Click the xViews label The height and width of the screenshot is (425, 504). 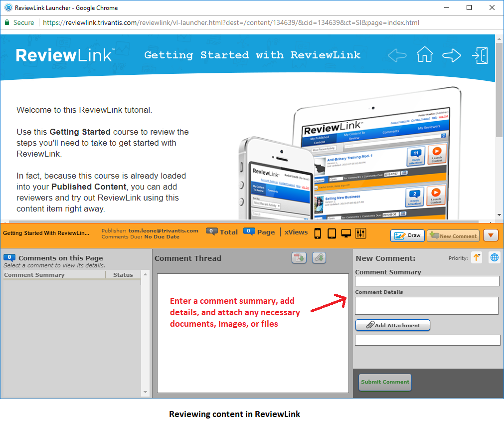296,232
